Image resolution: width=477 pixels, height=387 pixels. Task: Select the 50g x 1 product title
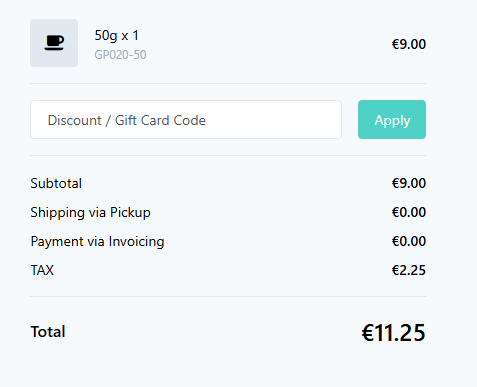coord(116,35)
